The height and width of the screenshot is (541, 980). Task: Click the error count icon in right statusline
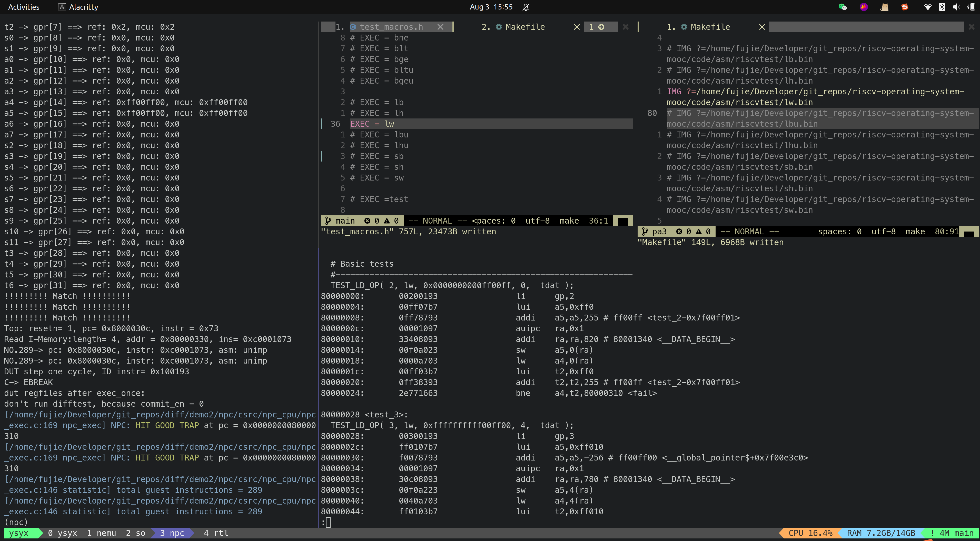click(x=679, y=231)
